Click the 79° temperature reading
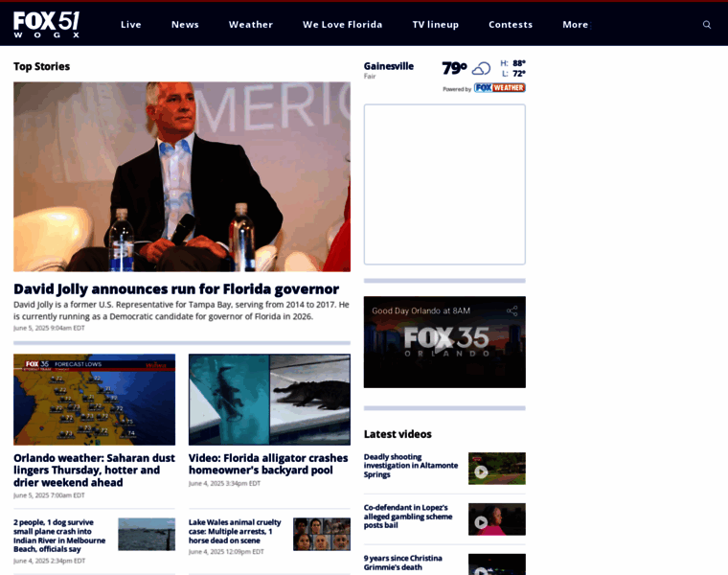The height and width of the screenshot is (575, 728). tap(454, 68)
